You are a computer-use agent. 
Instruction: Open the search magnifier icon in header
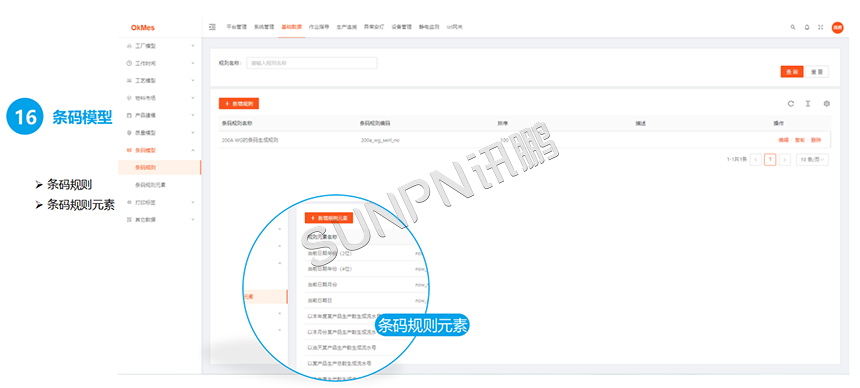(x=793, y=27)
